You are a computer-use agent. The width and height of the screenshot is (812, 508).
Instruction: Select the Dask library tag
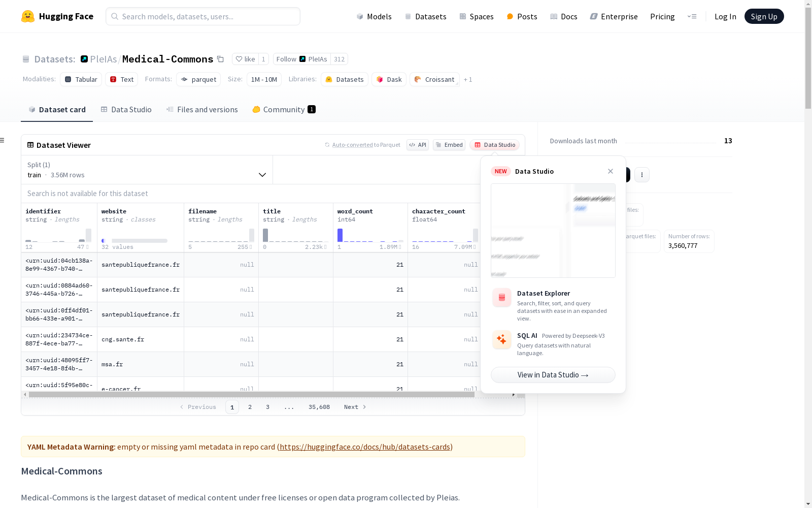coord(389,79)
